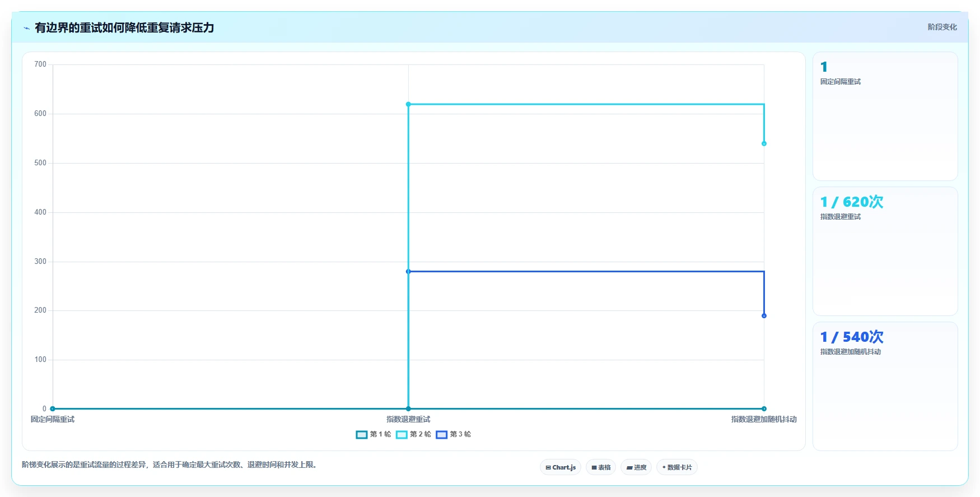The width and height of the screenshot is (980, 497).
Task: Click the 指数退避加随机抖动 x-axis label
Action: pos(764,419)
